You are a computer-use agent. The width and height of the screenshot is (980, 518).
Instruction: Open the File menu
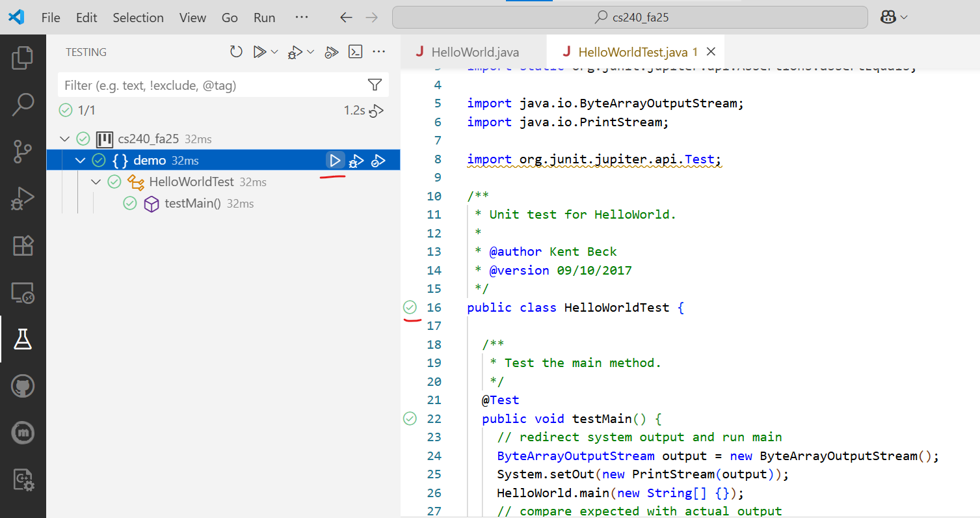point(51,18)
